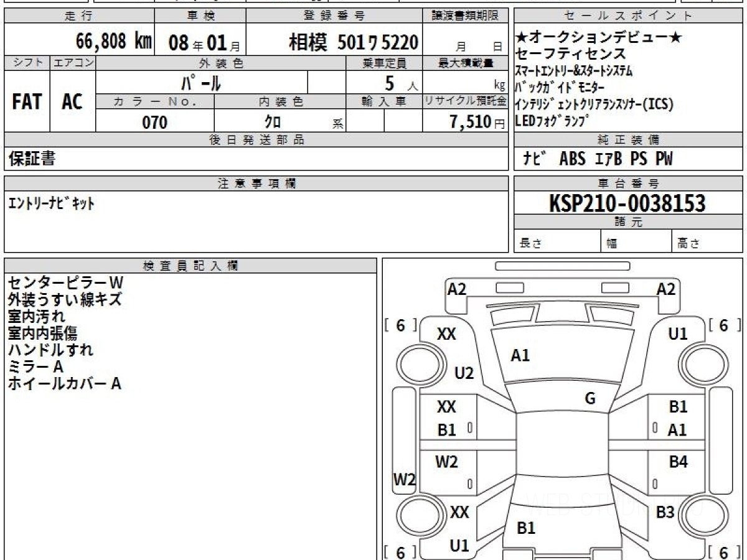
Task: Select the 注意事項欄 header
Action: pos(256,184)
